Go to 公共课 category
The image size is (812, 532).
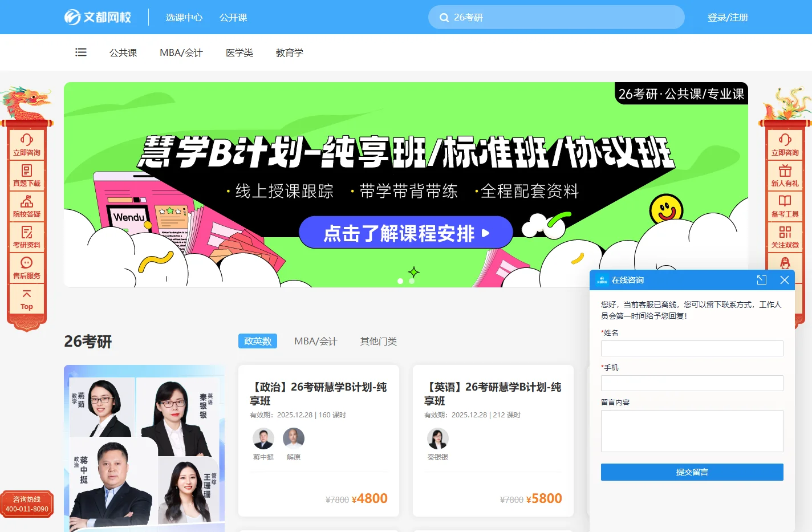click(123, 52)
